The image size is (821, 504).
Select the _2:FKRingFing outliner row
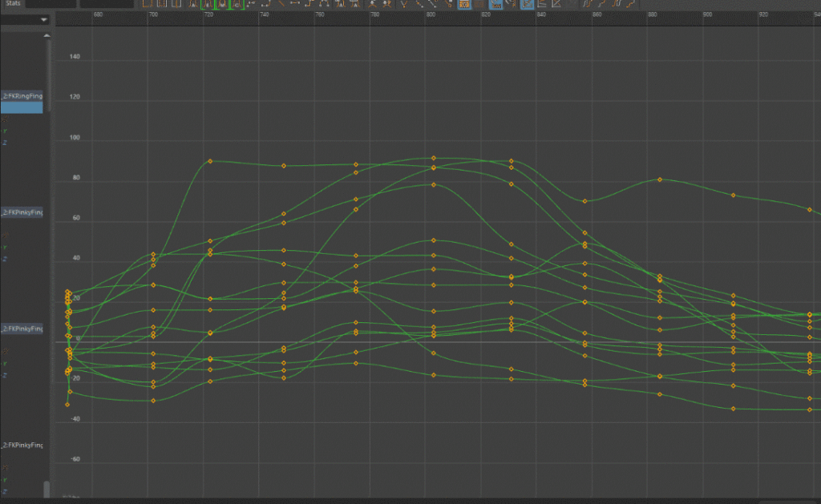pyautogui.click(x=22, y=96)
